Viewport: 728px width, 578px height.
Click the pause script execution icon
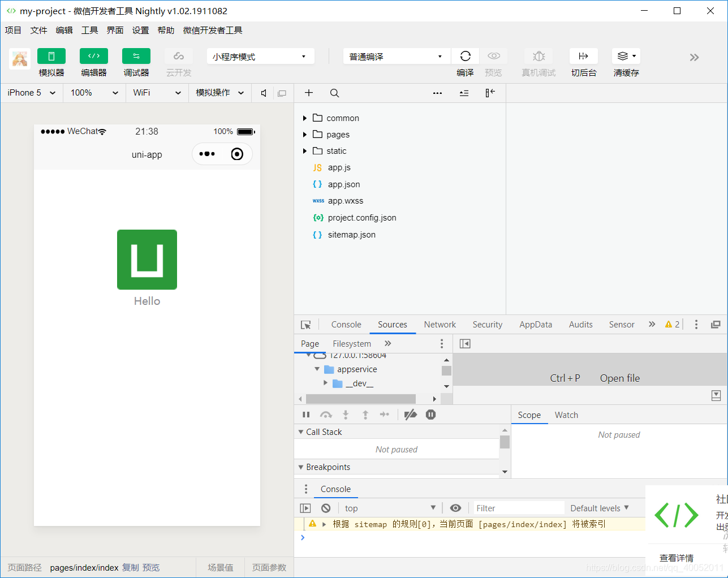click(x=306, y=415)
